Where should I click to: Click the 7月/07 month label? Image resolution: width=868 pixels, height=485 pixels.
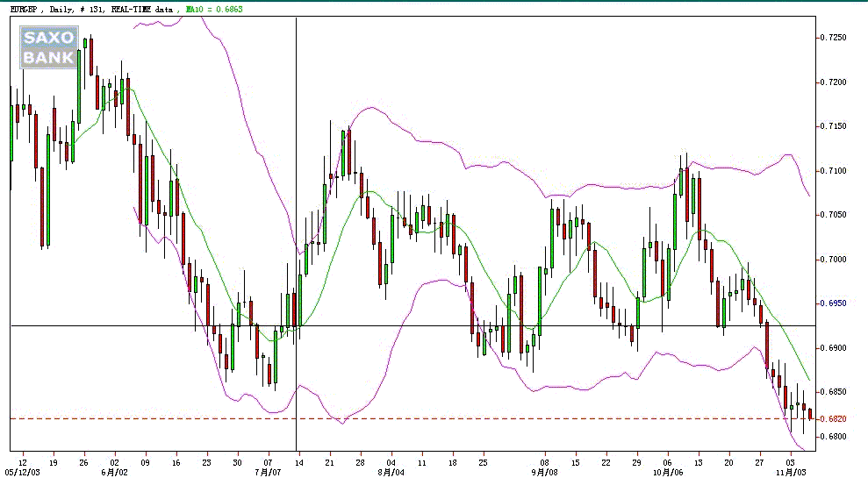pyautogui.click(x=268, y=472)
